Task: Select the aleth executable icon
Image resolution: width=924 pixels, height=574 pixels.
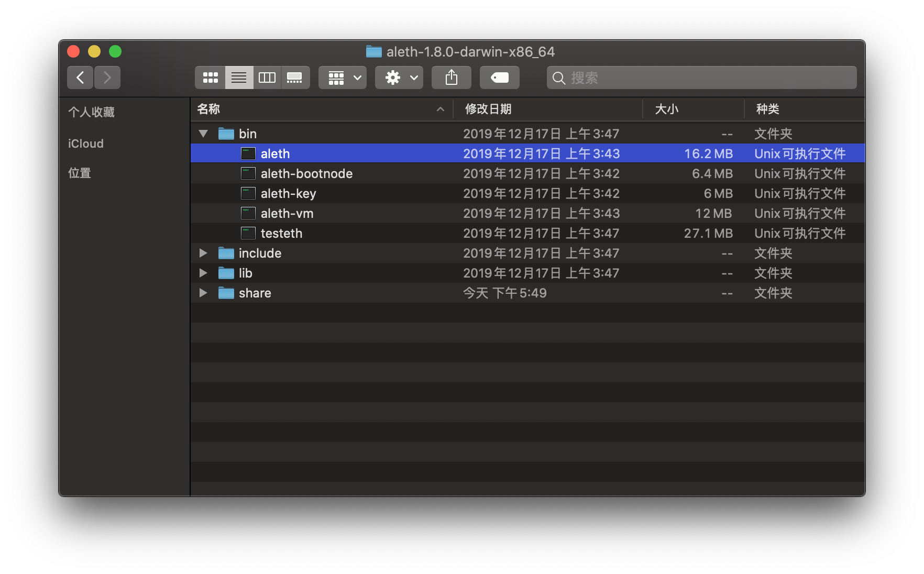Action: pyautogui.click(x=248, y=153)
